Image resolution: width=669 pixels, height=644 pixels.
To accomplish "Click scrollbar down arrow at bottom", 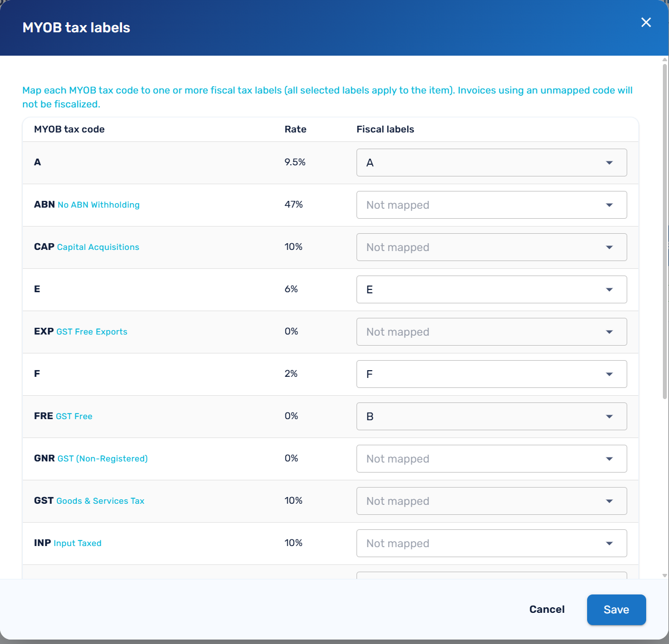I will click(665, 576).
